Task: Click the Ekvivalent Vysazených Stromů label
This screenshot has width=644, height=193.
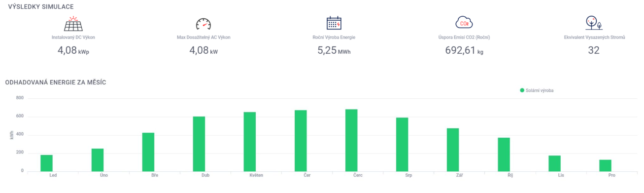Action: pyautogui.click(x=594, y=37)
